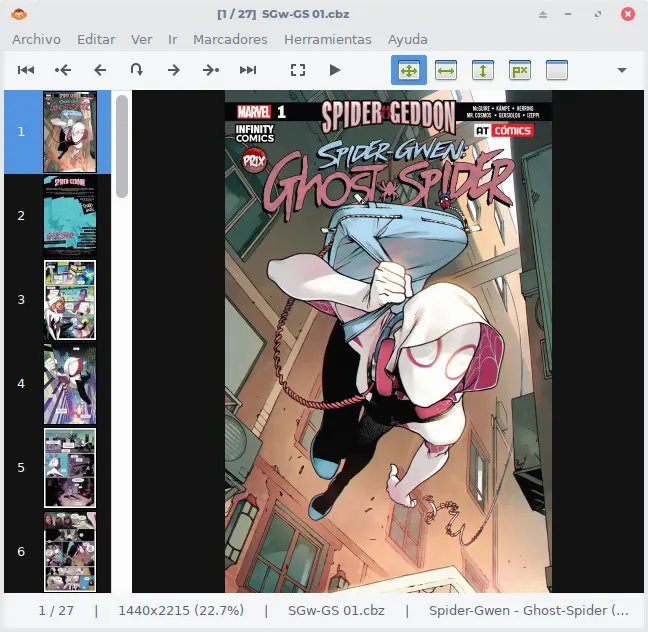Select page 1 thumbnail
Image resolution: width=648 pixels, height=632 pixels.
coord(70,132)
